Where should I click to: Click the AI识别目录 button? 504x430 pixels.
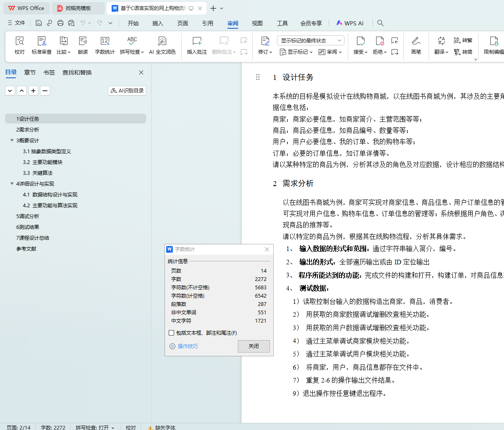pos(127,90)
